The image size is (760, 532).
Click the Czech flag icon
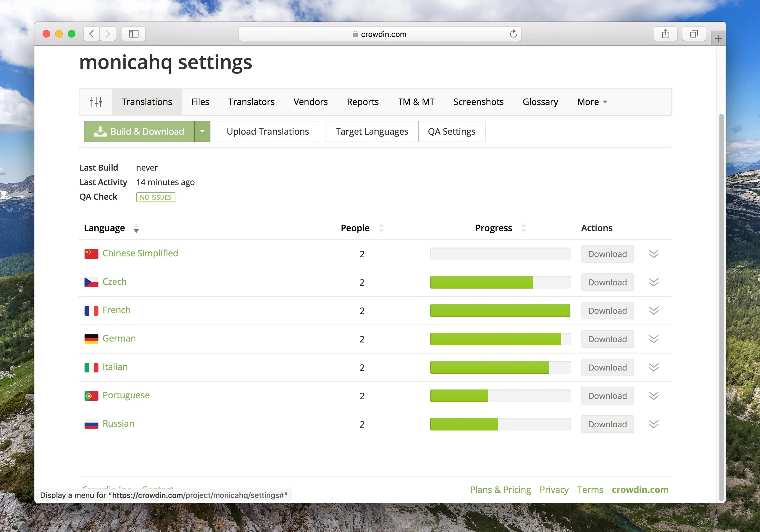[x=91, y=282]
